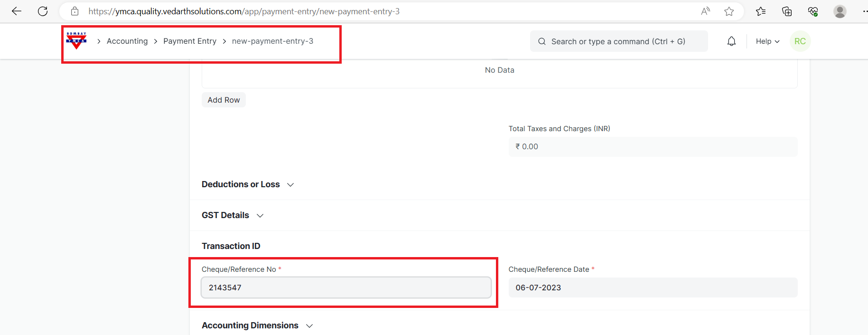Image resolution: width=868 pixels, height=335 pixels.
Task: Open the Help dropdown menu
Action: pyautogui.click(x=767, y=41)
